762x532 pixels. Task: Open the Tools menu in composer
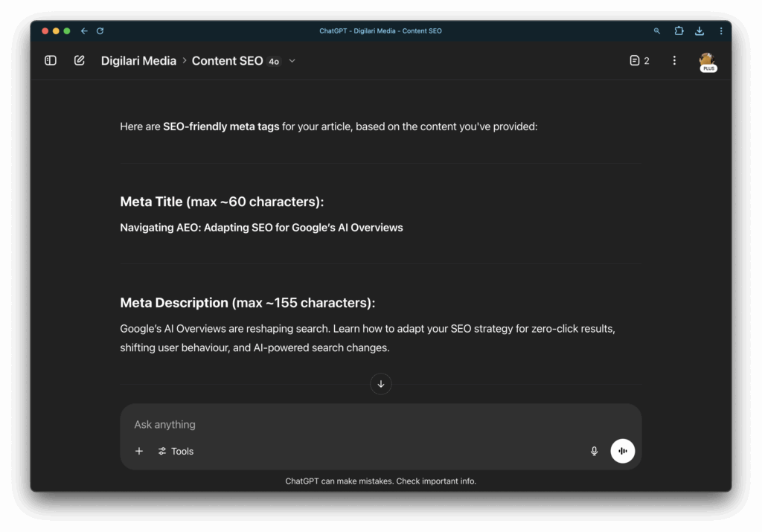click(176, 451)
